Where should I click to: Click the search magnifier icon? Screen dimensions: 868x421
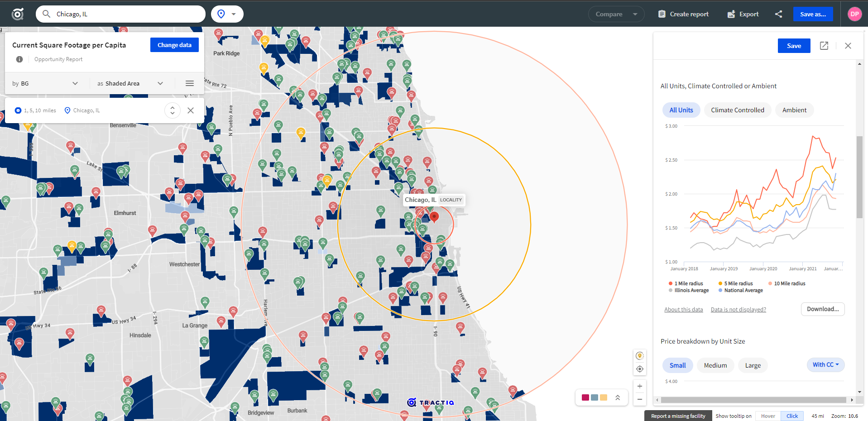pos(46,14)
